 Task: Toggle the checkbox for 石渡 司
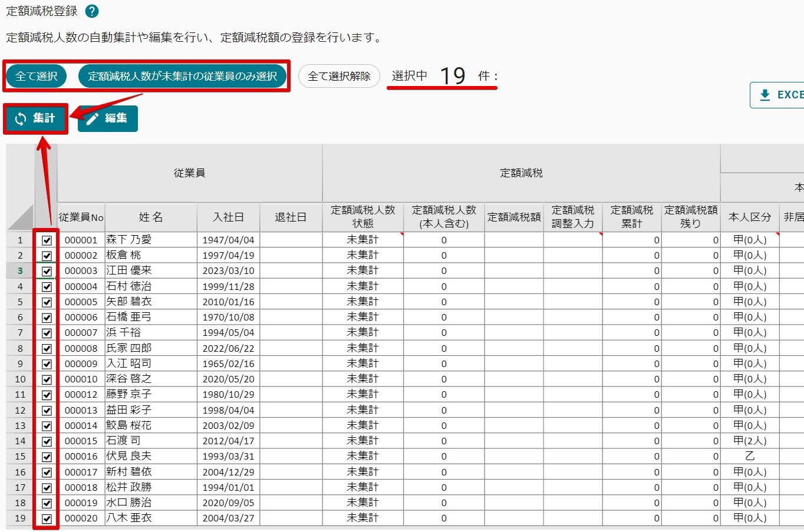[x=47, y=441]
